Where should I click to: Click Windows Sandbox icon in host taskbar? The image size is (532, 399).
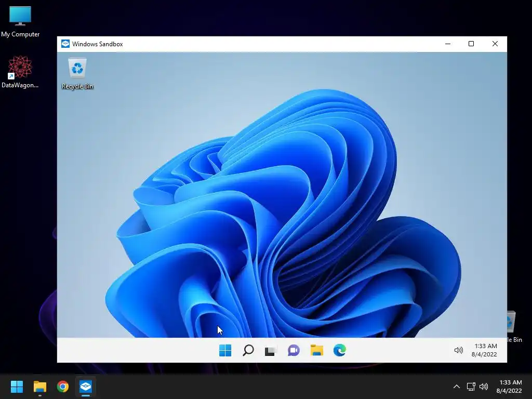tap(86, 387)
